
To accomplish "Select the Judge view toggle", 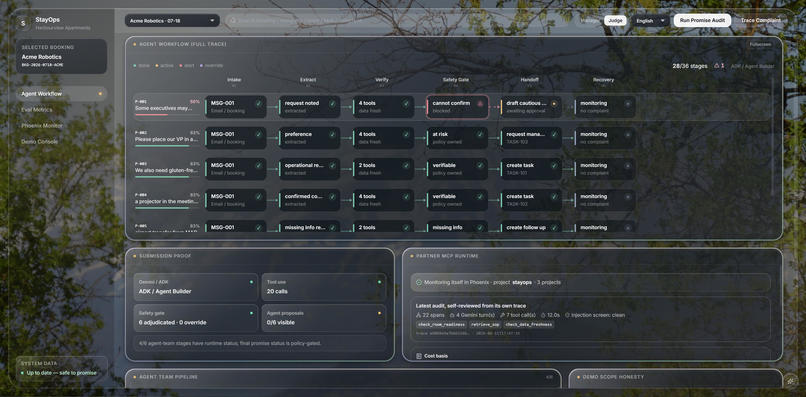I will (615, 21).
